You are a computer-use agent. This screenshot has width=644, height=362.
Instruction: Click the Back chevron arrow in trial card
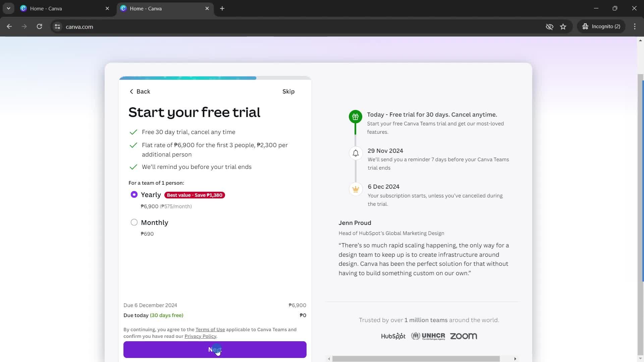point(131,92)
